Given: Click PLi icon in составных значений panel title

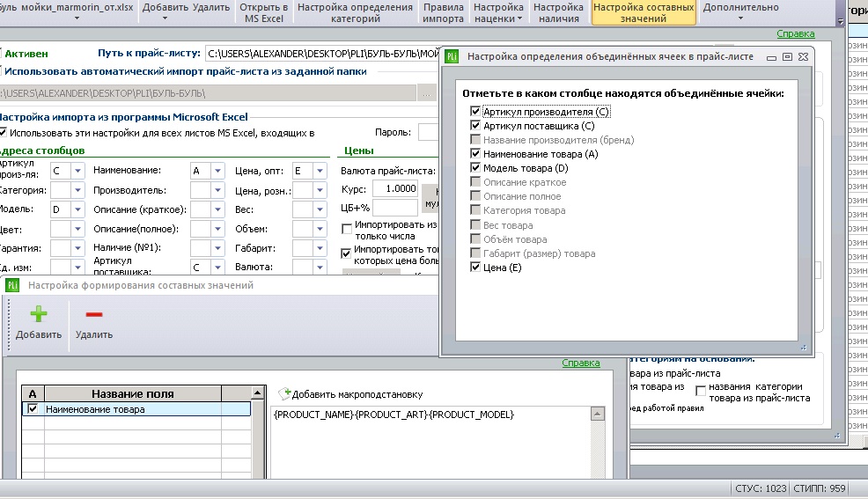Looking at the screenshot, I should [x=12, y=285].
